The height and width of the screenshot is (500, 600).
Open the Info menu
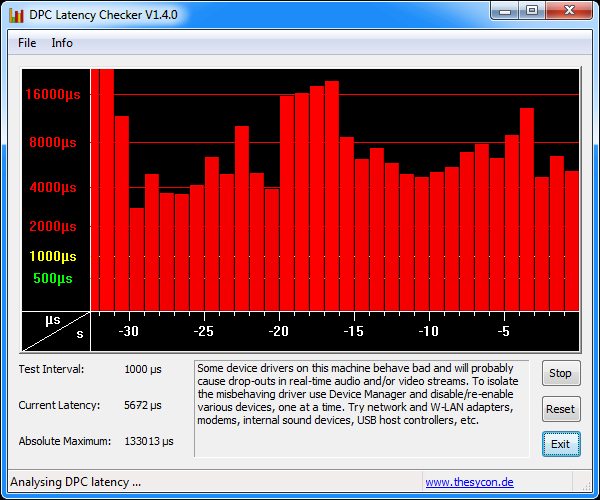62,43
